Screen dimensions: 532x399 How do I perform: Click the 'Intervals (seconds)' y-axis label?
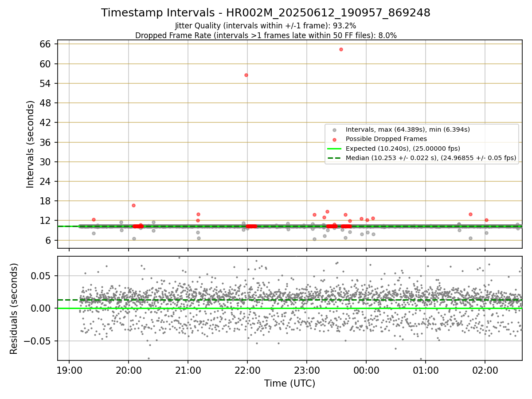coord(31,144)
